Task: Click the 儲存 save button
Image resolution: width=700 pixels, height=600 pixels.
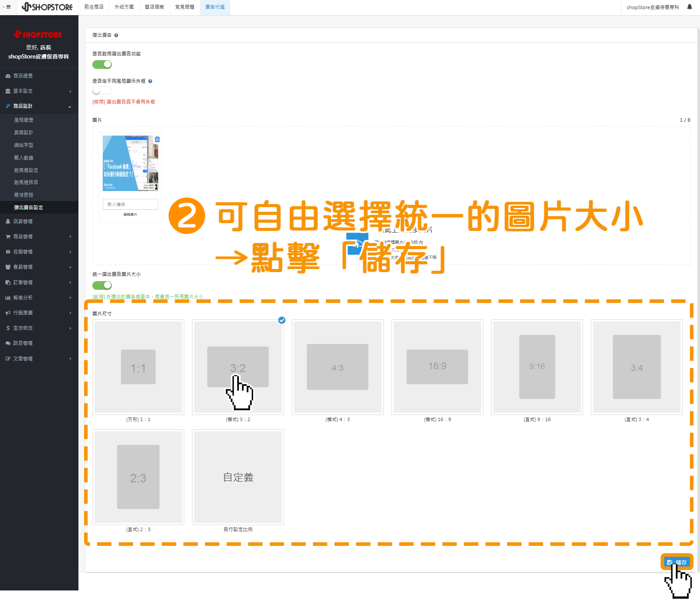Action: [x=677, y=562]
